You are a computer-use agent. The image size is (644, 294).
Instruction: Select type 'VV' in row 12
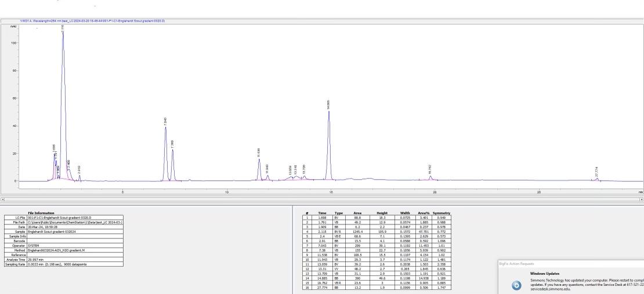[339, 269]
